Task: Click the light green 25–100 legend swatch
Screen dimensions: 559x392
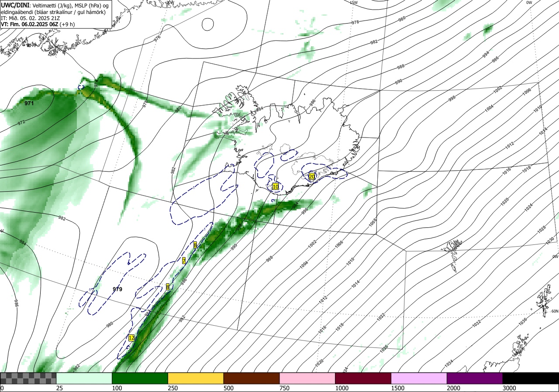Action: pyautogui.click(x=84, y=378)
